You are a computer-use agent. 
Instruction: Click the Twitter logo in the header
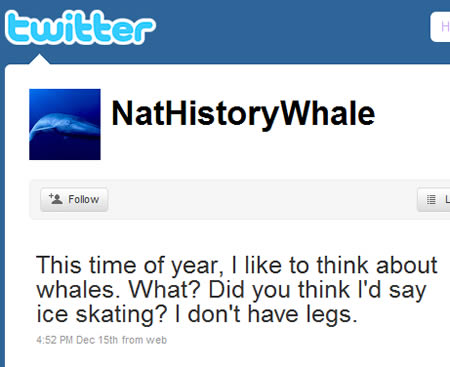point(80,27)
